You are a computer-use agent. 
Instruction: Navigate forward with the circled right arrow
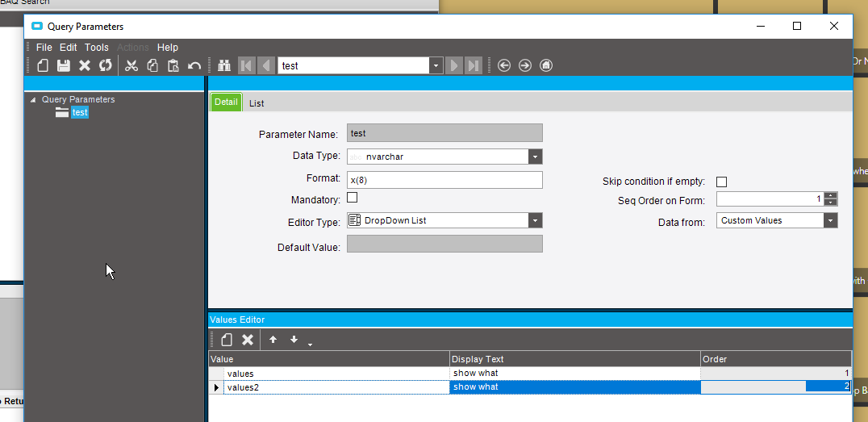525,65
